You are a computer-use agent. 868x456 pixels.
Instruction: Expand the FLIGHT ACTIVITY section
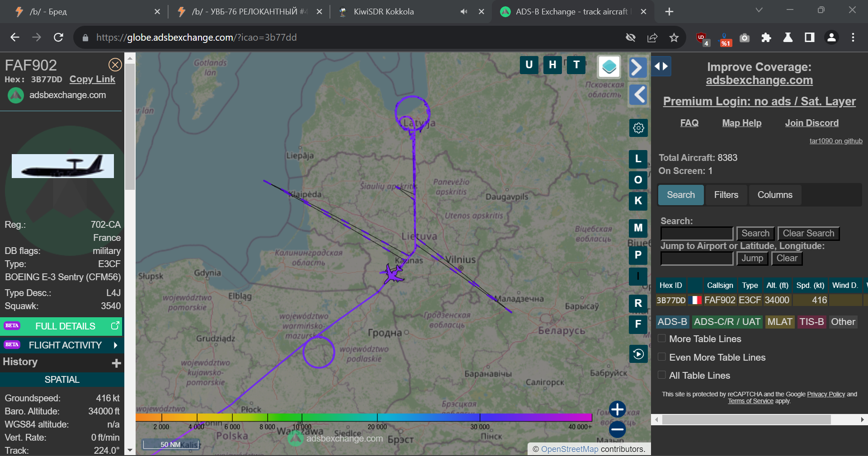61,345
